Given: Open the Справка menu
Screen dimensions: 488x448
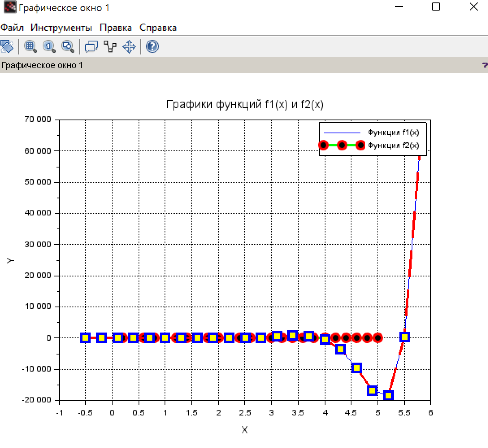Looking at the screenshot, I should coord(158,28).
